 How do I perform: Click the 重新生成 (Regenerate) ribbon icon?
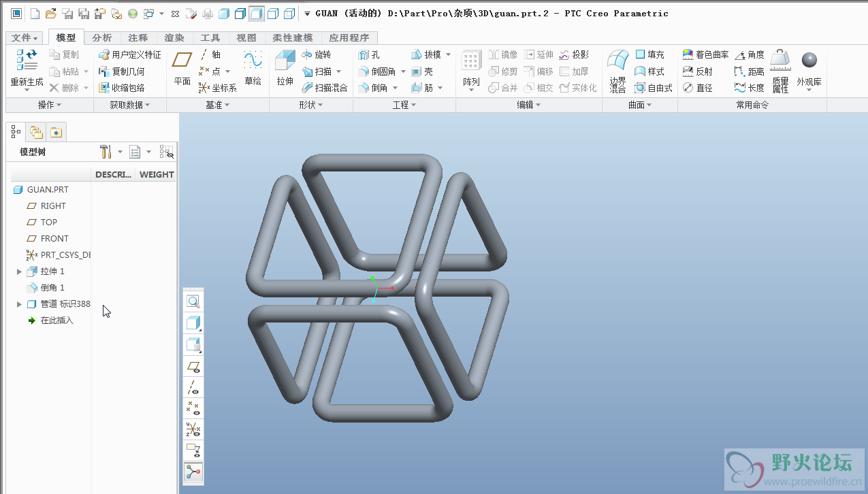pos(27,69)
